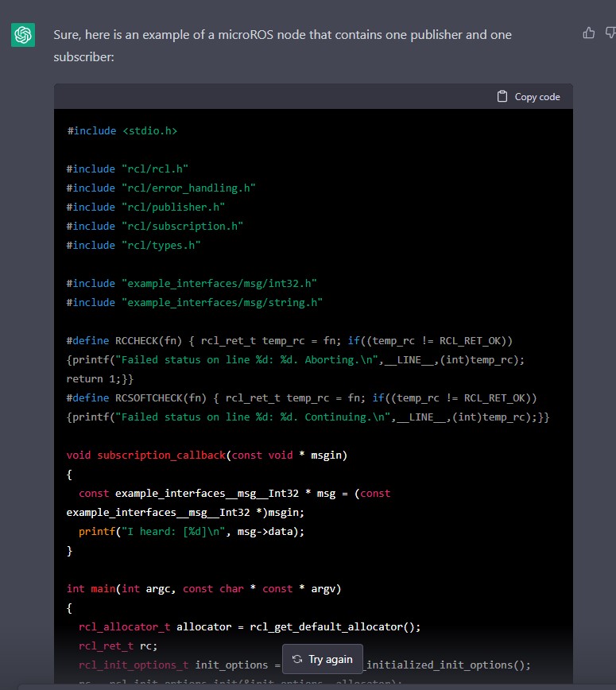
Task: Click the void subscription_callback function signature
Action: [207, 455]
